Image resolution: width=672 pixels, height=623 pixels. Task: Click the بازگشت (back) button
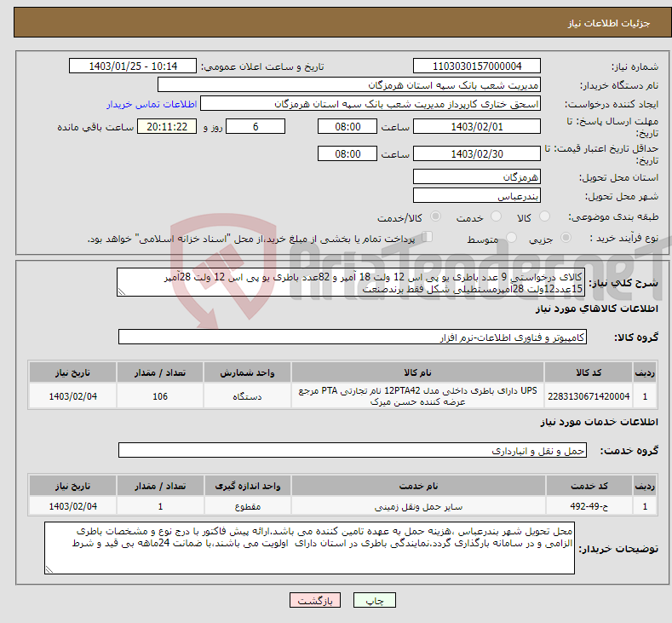pos(315,601)
